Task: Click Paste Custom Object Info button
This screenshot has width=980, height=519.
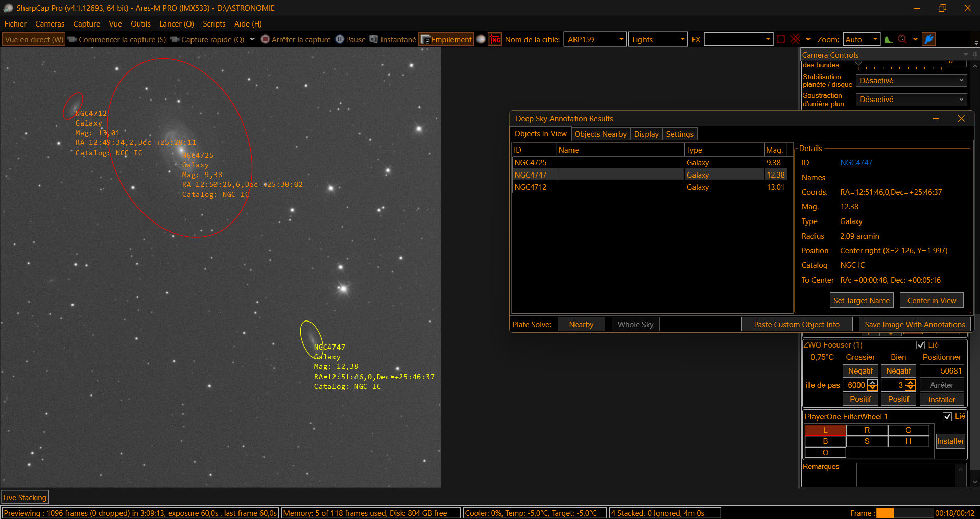Action: [797, 325]
